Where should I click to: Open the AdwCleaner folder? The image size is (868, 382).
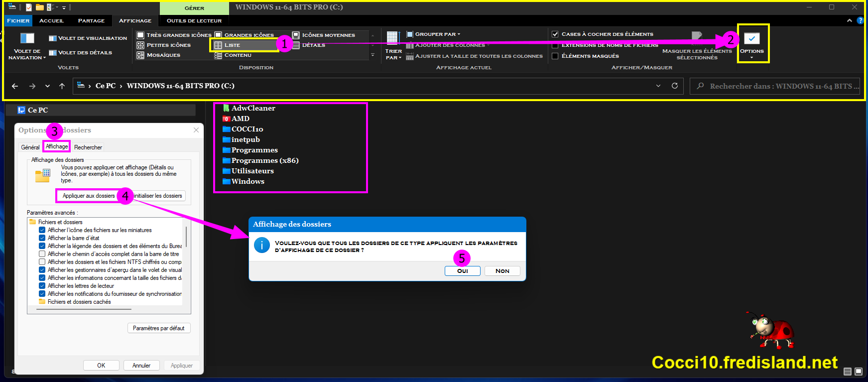(249, 108)
